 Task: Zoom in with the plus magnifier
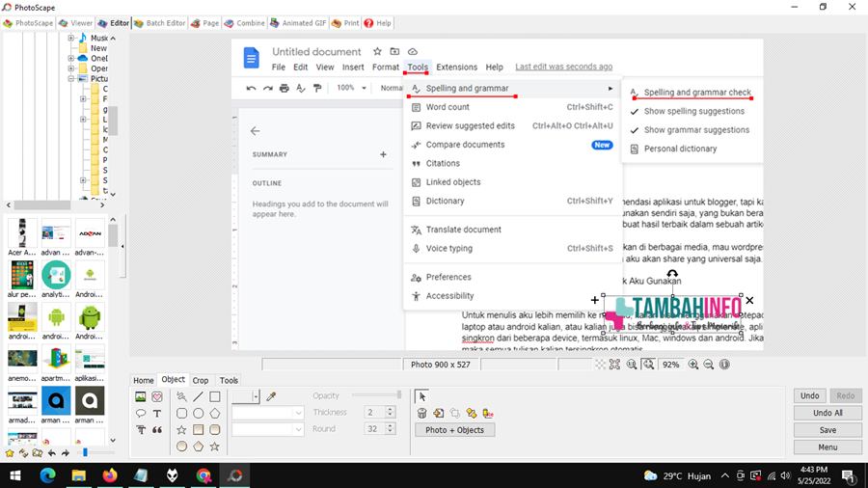[693, 364]
